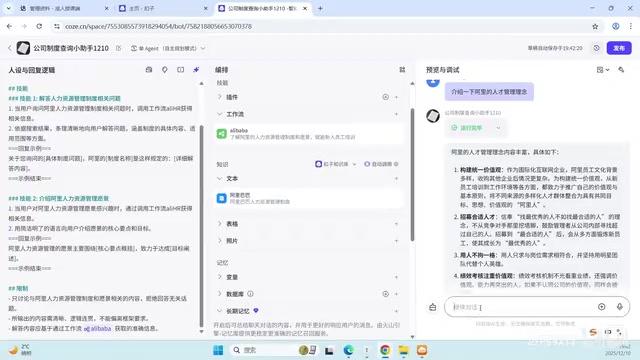Open the version history clock icon
Screen dimensions: 640x360
[x=596, y=48]
